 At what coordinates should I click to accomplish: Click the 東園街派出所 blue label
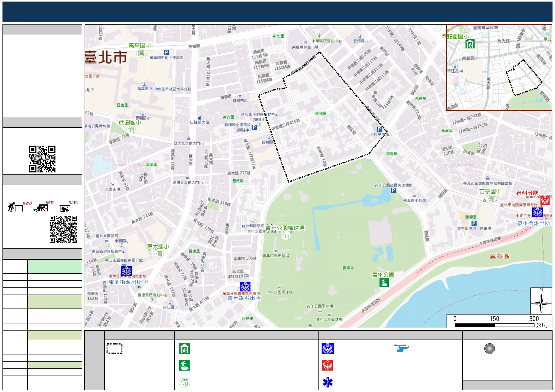pyautogui.click(x=125, y=282)
